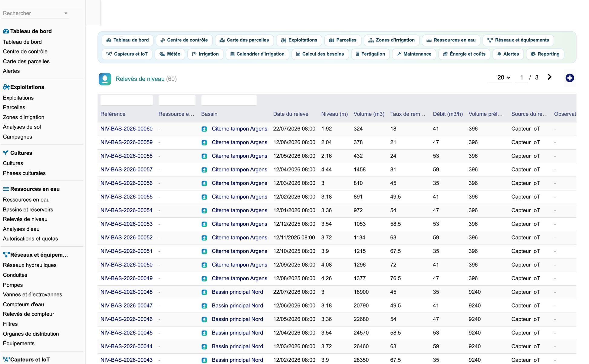Open the Tableau de bord tab
The width and height of the screenshot is (589, 364).
click(127, 40)
